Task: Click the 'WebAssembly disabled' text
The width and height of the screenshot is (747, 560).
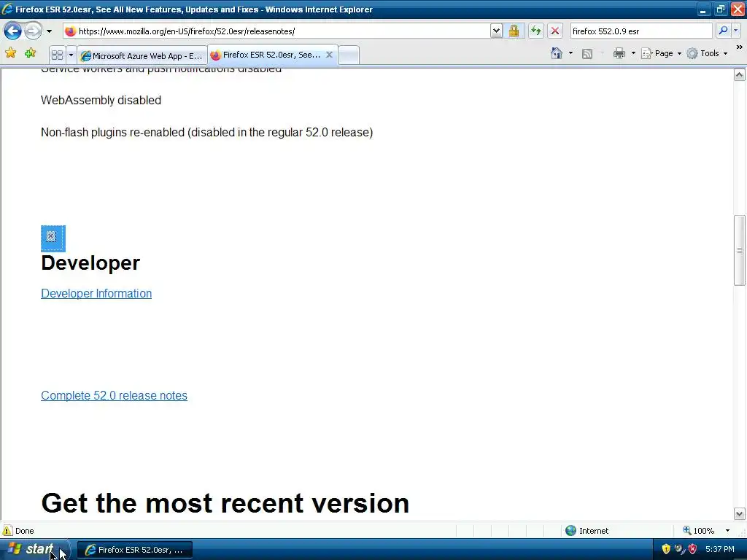Action: pyautogui.click(x=101, y=100)
